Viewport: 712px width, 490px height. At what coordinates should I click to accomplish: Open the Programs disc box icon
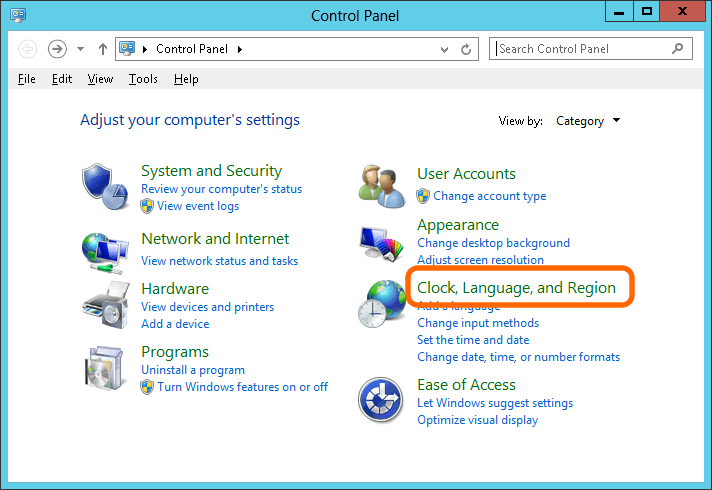tap(104, 368)
